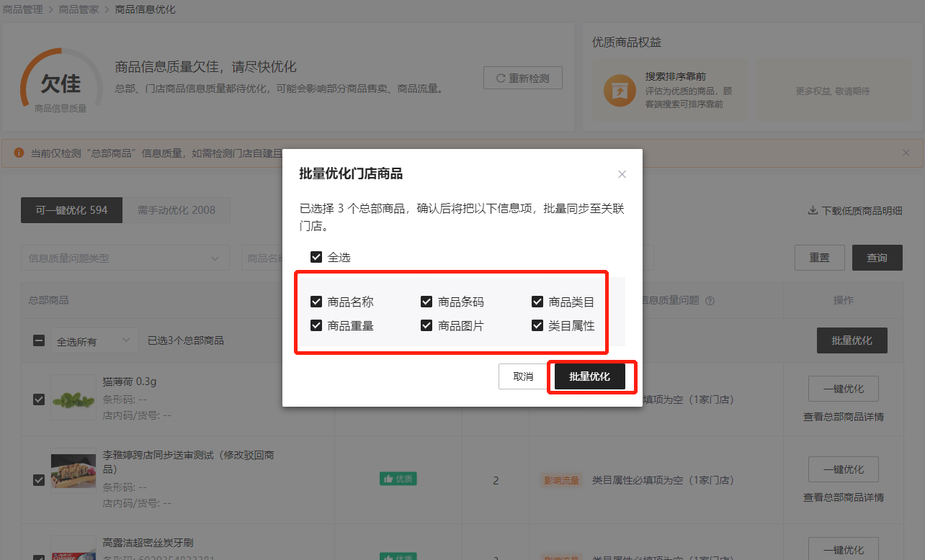Toggle checkbox for 李雅婷跨店同步送审测试 row
Viewport: 925px width, 560px height.
39,479
